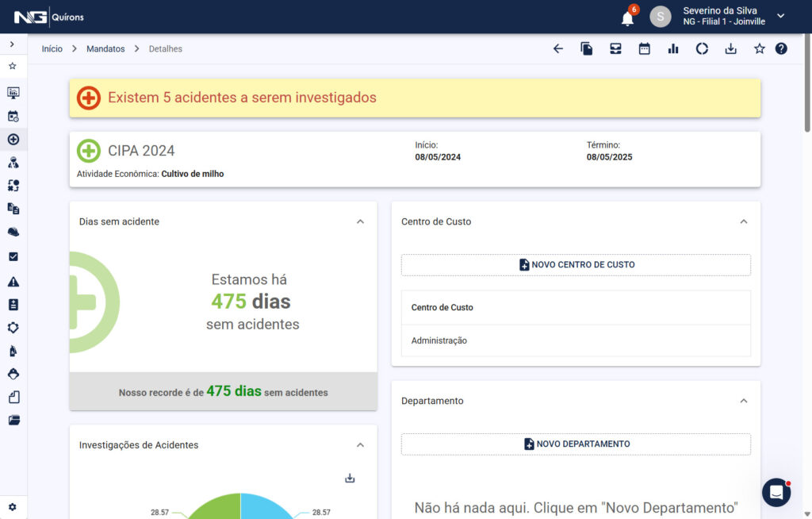
Task: Open the Severino da Silva account dropdown
Action: (780, 16)
